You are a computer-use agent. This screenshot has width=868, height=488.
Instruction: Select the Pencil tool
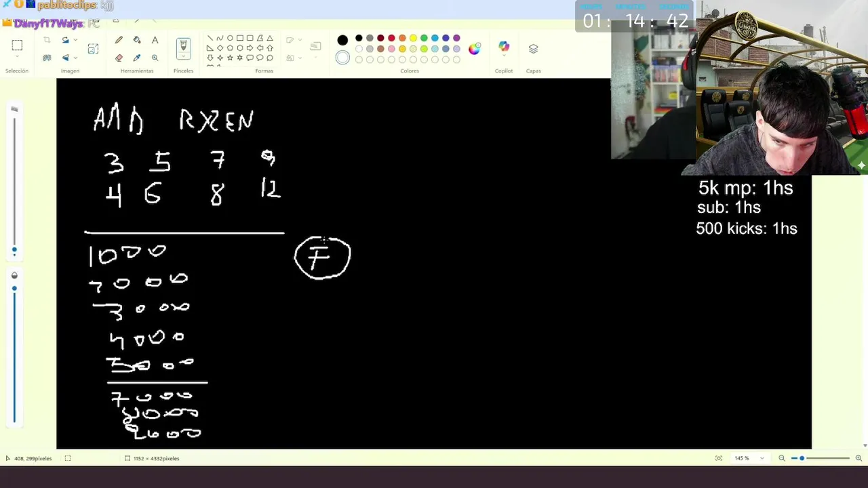[119, 40]
